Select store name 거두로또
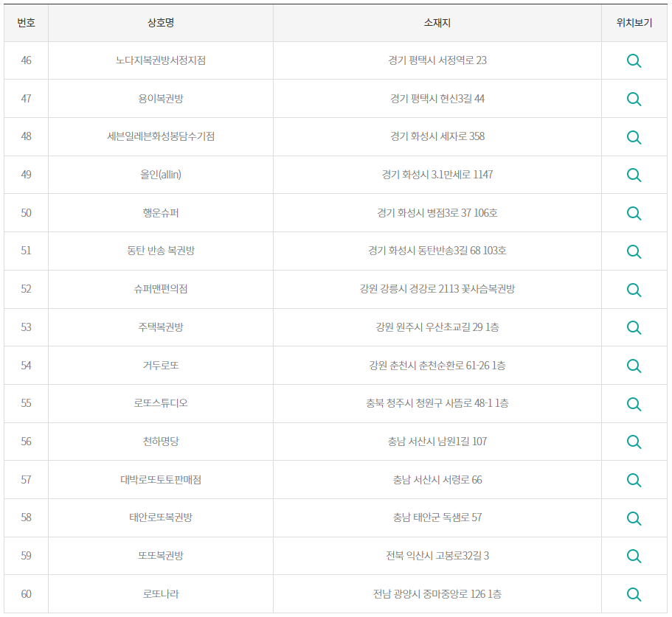The image size is (672, 617). pos(161,365)
